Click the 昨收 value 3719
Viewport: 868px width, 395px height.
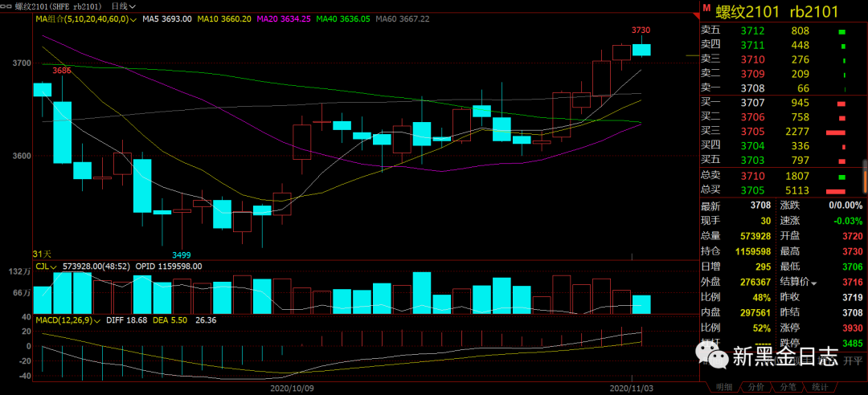pyautogui.click(x=853, y=298)
